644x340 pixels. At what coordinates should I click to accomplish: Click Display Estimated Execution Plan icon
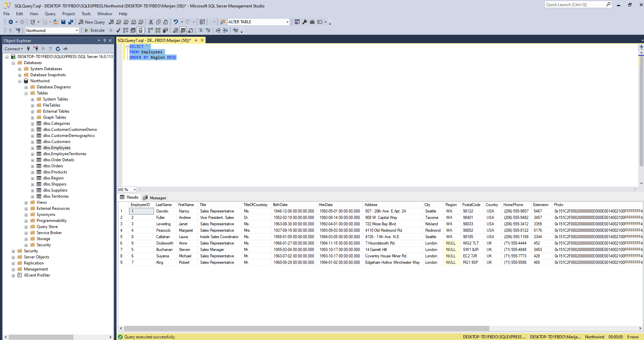pyautogui.click(x=126, y=30)
